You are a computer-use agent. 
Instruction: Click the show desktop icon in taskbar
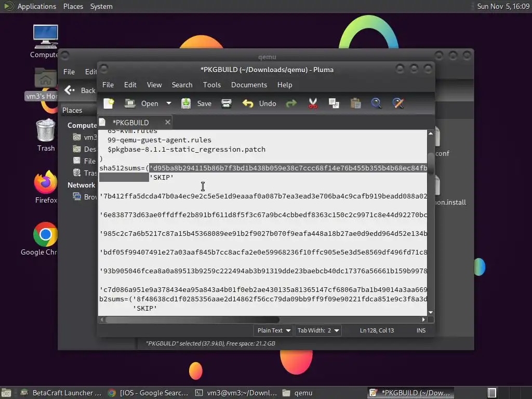[x=6, y=393]
